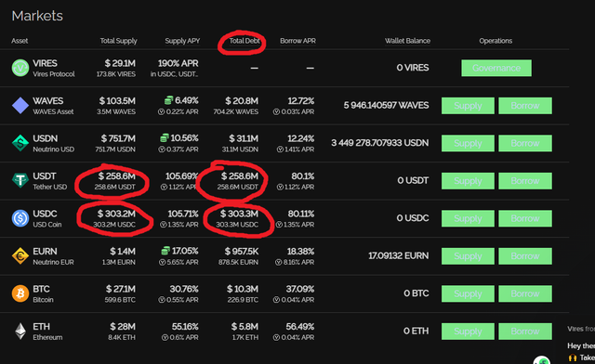Click Supply for ETH Ethereum
595x364 pixels.
pyautogui.click(x=468, y=331)
